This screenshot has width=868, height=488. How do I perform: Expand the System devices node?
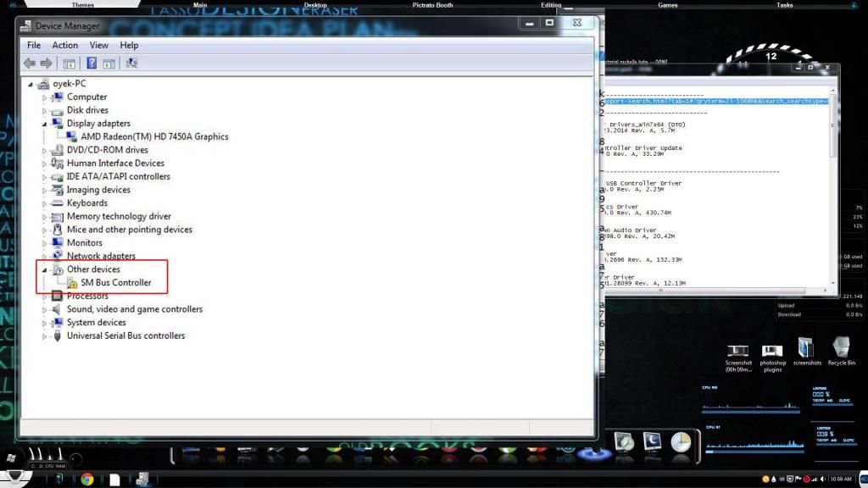45,323
